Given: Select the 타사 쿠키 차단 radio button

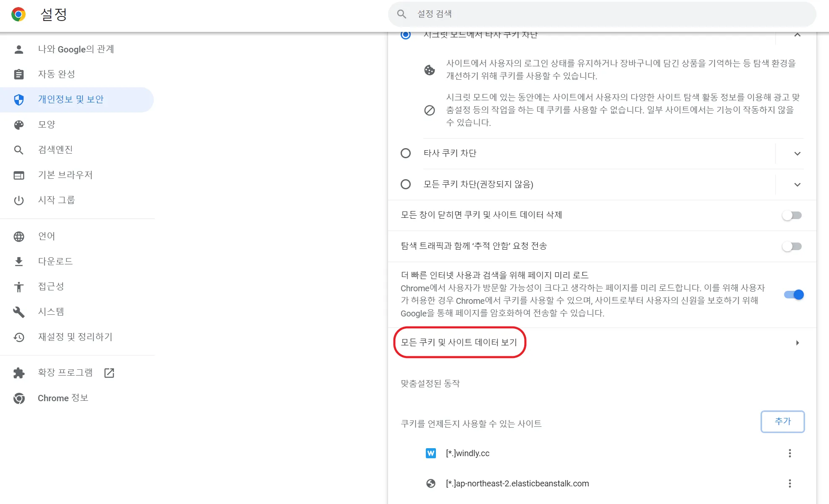Looking at the screenshot, I should click(405, 153).
